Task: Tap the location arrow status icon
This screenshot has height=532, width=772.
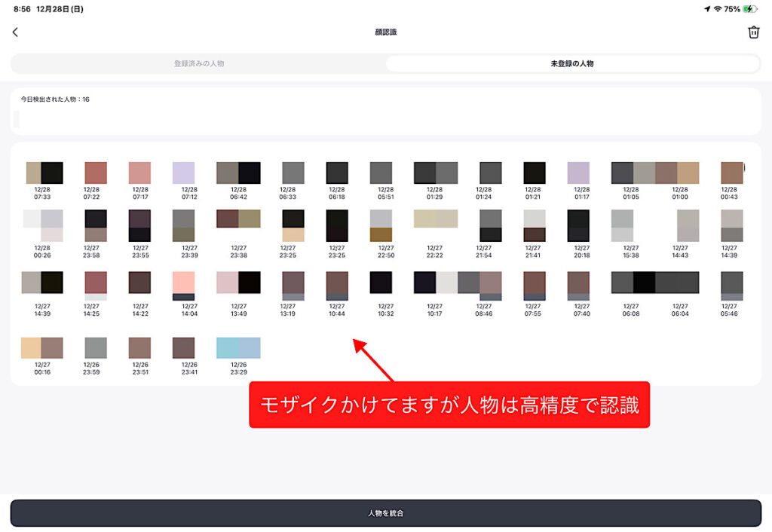Action: [x=706, y=9]
